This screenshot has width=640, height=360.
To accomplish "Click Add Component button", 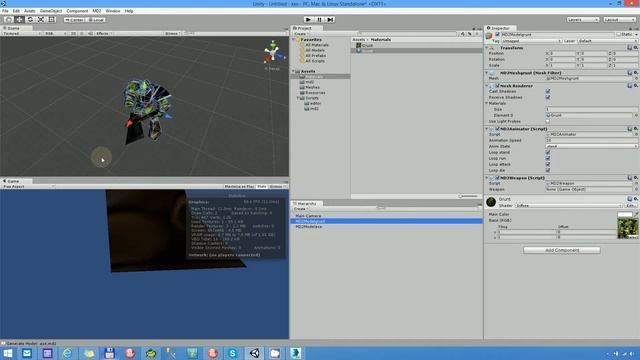I will (562, 250).
